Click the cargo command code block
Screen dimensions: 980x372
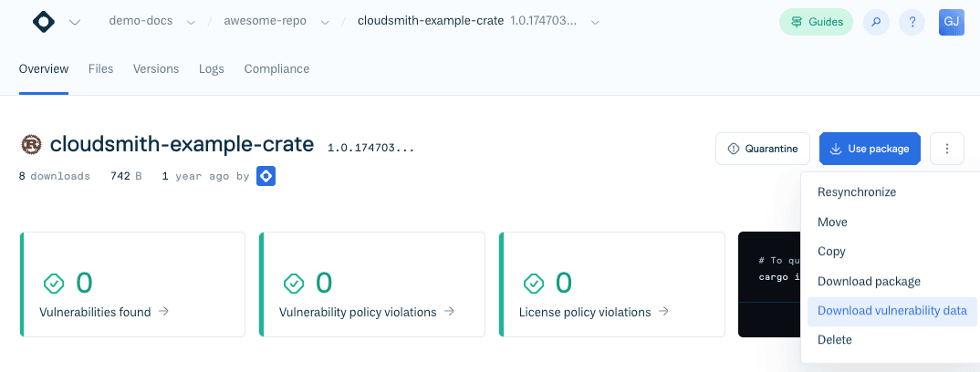[x=769, y=284]
